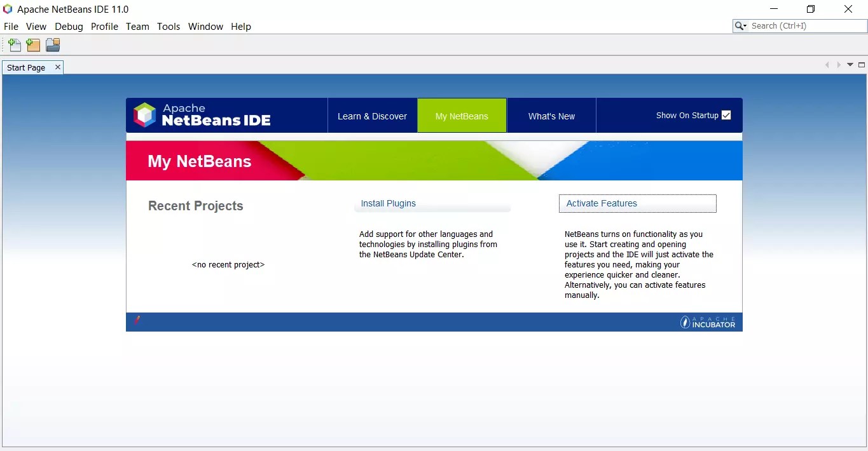
Task: Open the Debug menu
Action: [69, 27]
